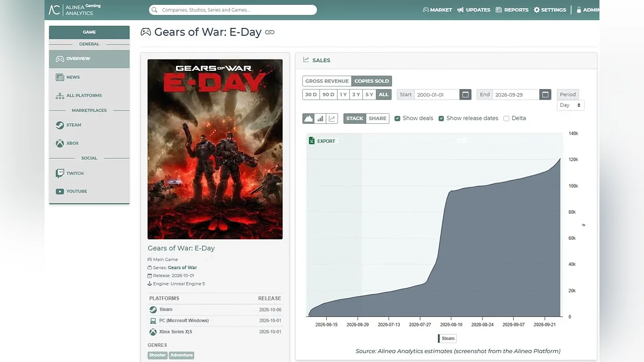Select Stack chart mode

[355, 119]
